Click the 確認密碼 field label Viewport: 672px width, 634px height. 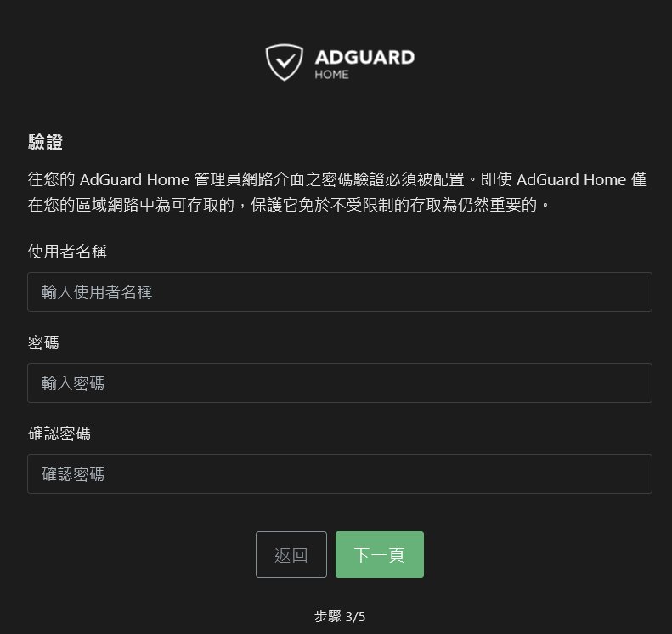coord(59,433)
